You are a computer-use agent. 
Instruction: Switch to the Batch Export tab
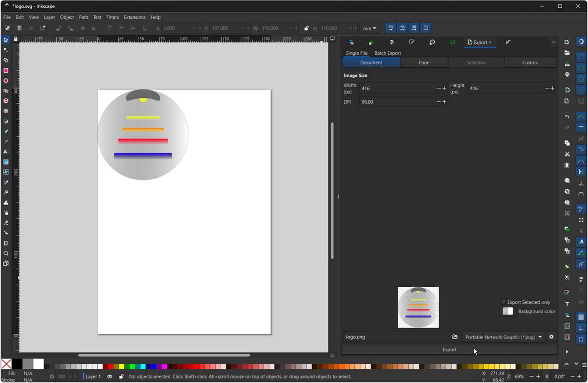387,53
